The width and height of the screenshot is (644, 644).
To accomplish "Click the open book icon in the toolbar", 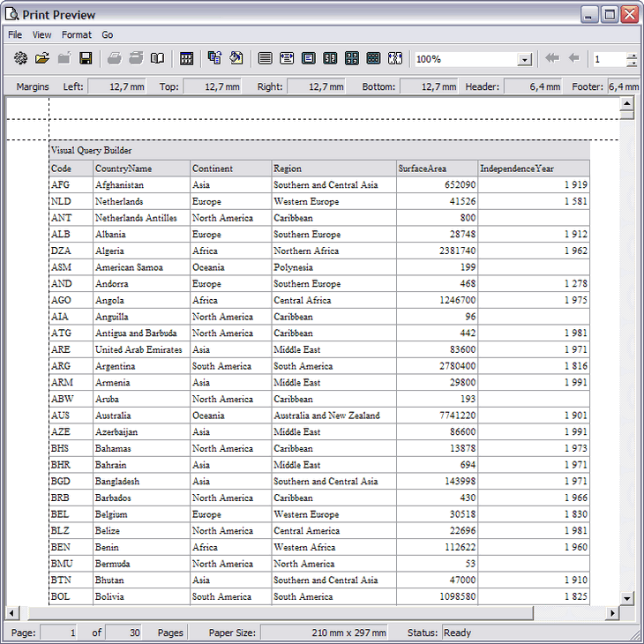I will pos(157,58).
